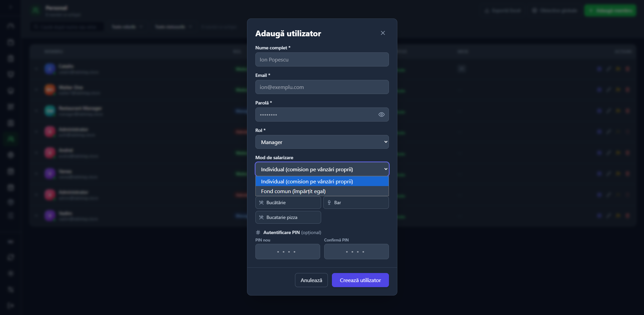Click the PIN nou field

click(288, 252)
